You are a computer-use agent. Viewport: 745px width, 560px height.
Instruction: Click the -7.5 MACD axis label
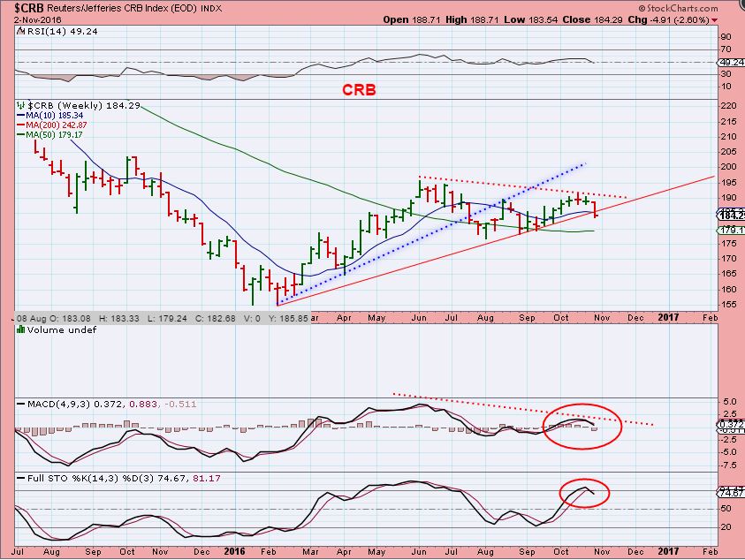[727, 465]
